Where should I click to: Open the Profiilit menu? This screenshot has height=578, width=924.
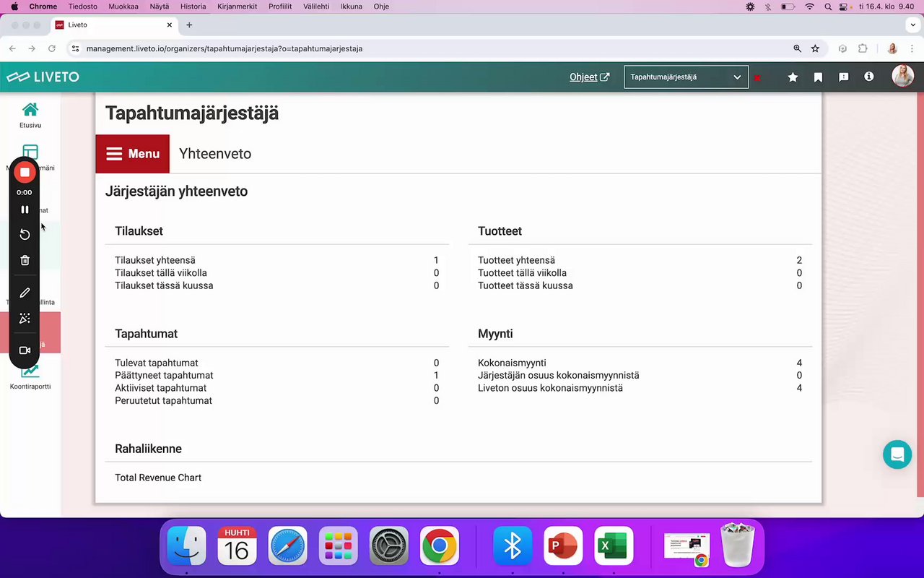click(x=280, y=7)
